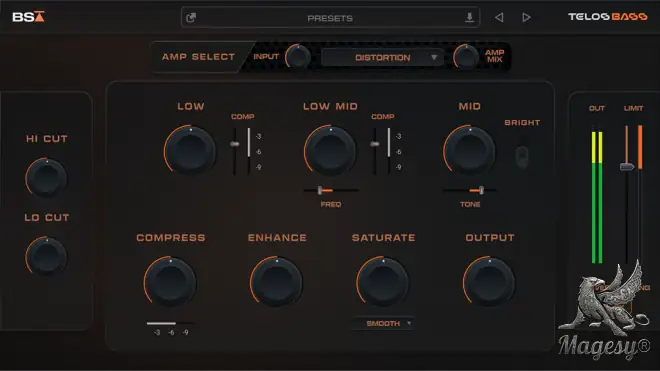Click the Limit threshold slider handle
The height and width of the screenshot is (371, 660).
[x=627, y=167]
